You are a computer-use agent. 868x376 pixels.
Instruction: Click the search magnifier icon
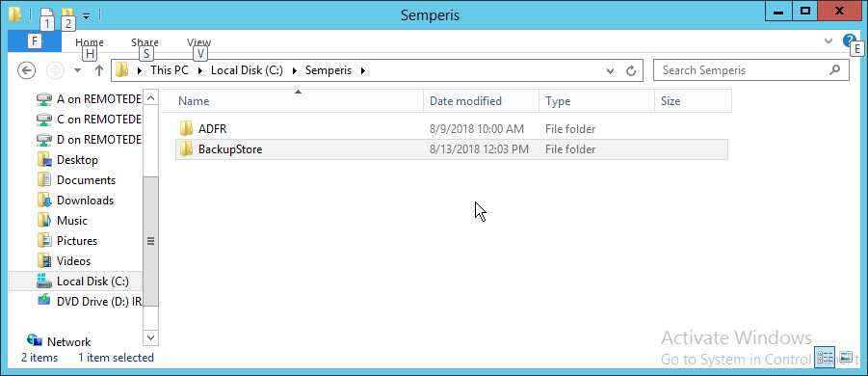[x=835, y=70]
